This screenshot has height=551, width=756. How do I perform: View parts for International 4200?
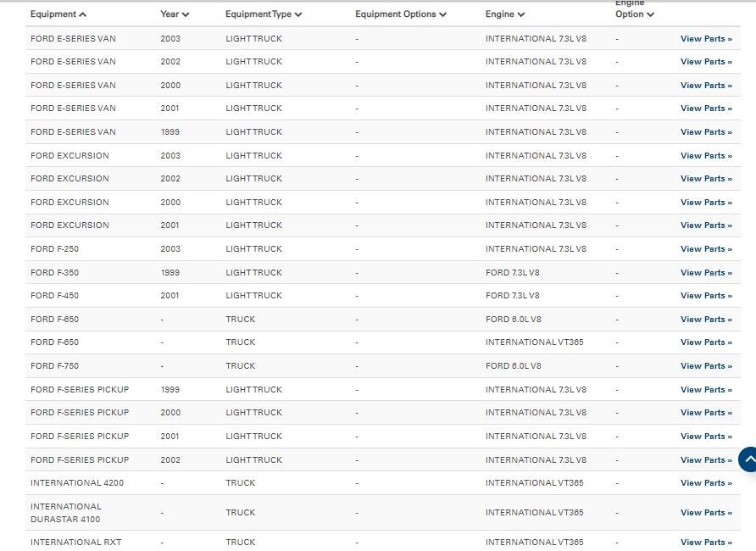point(706,483)
